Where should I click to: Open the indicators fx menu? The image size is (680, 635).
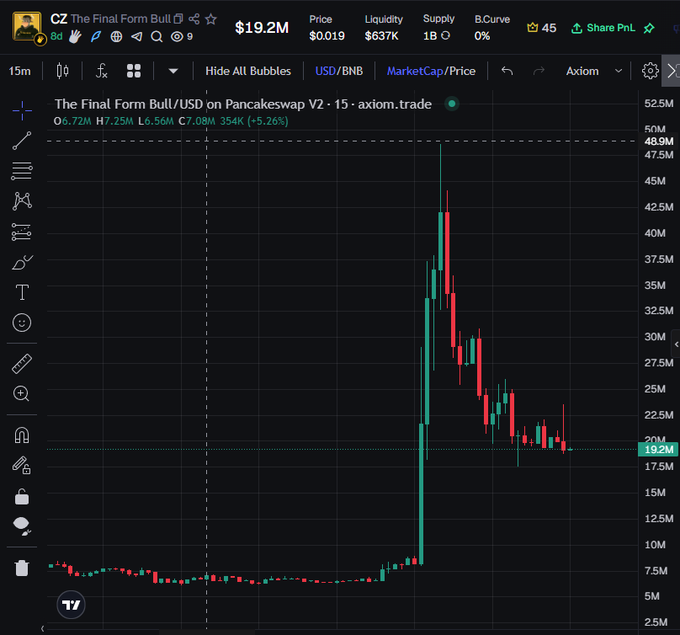tap(101, 71)
